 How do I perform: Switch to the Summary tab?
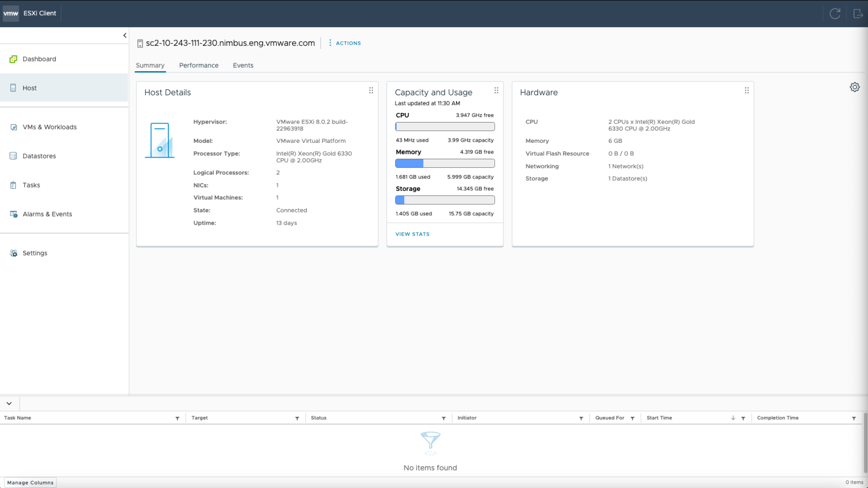click(x=150, y=66)
